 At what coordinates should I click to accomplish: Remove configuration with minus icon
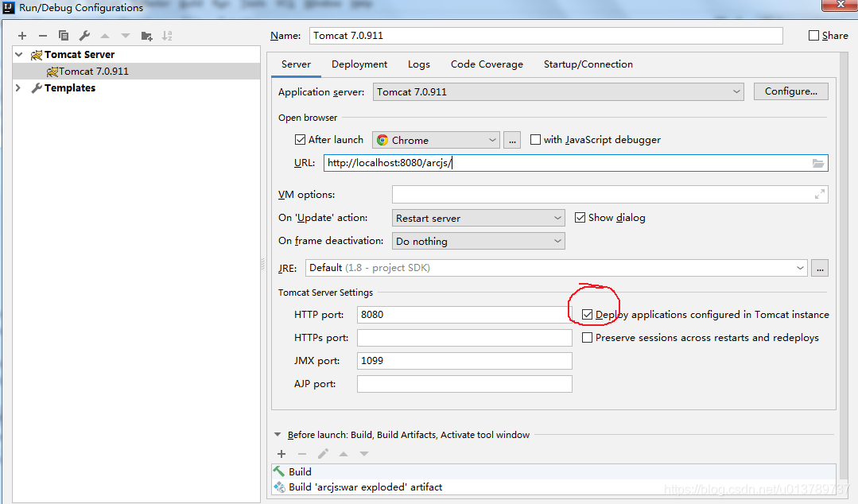(43, 36)
